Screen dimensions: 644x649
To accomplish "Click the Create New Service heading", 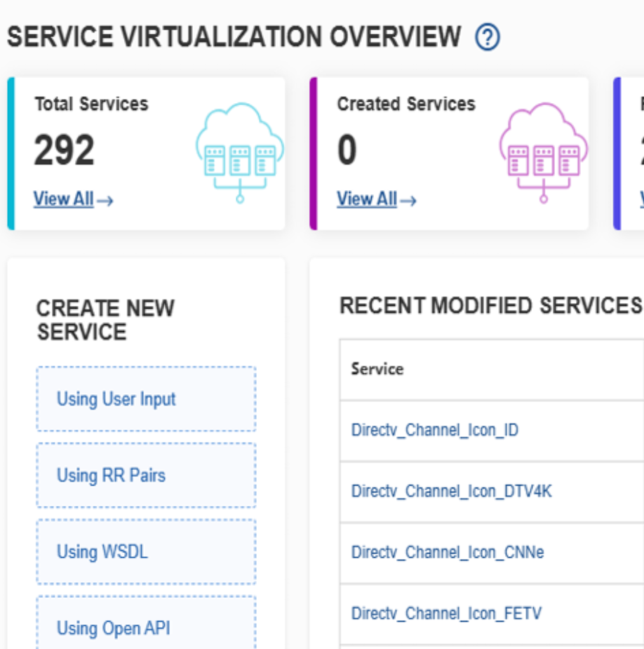I will [105, 320].
